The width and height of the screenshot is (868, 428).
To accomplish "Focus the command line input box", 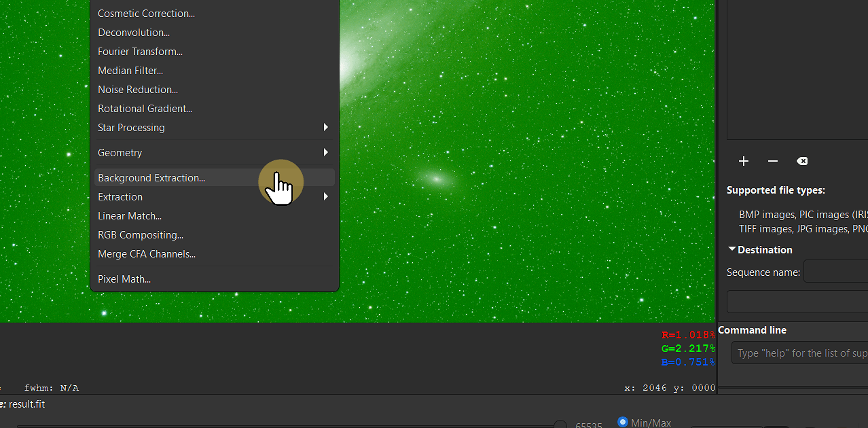I will point(801,353).
